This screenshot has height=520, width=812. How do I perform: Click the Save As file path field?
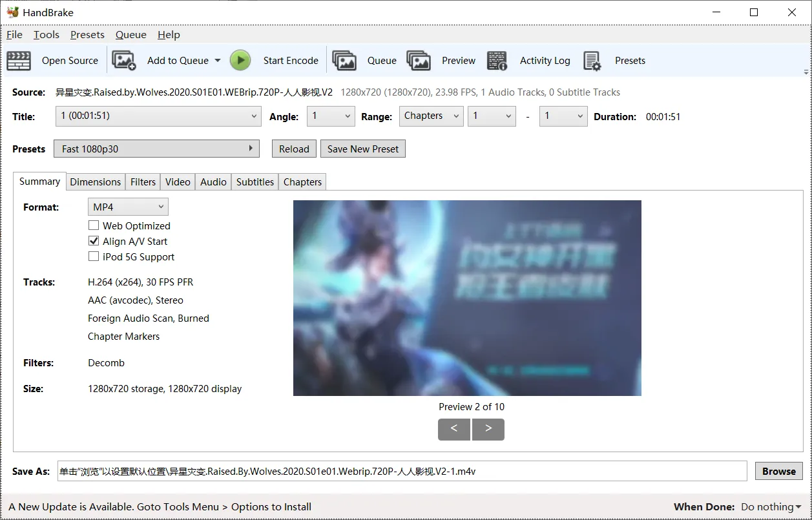[402, 471]
